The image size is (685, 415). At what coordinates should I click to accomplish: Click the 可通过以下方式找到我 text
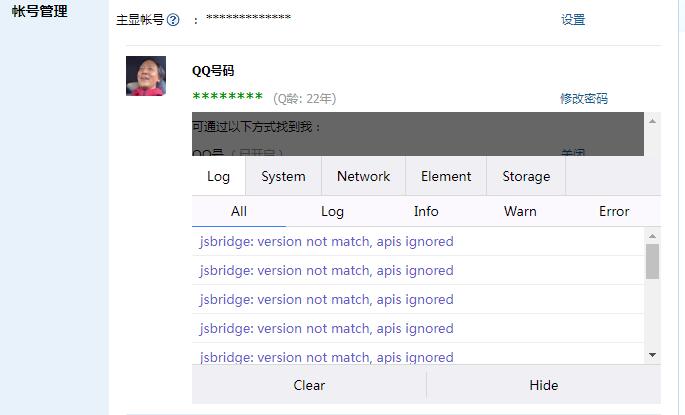click(x=256, y=127)
